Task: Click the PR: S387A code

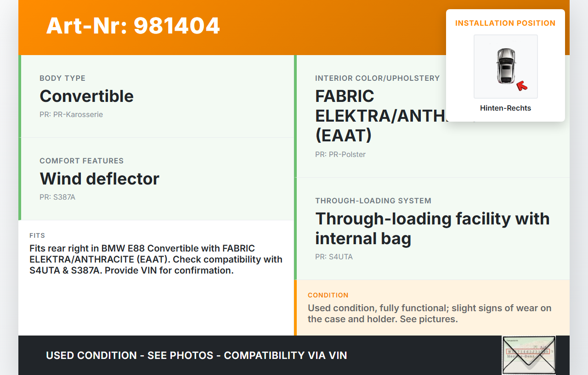Action: [x=57, y=197]
